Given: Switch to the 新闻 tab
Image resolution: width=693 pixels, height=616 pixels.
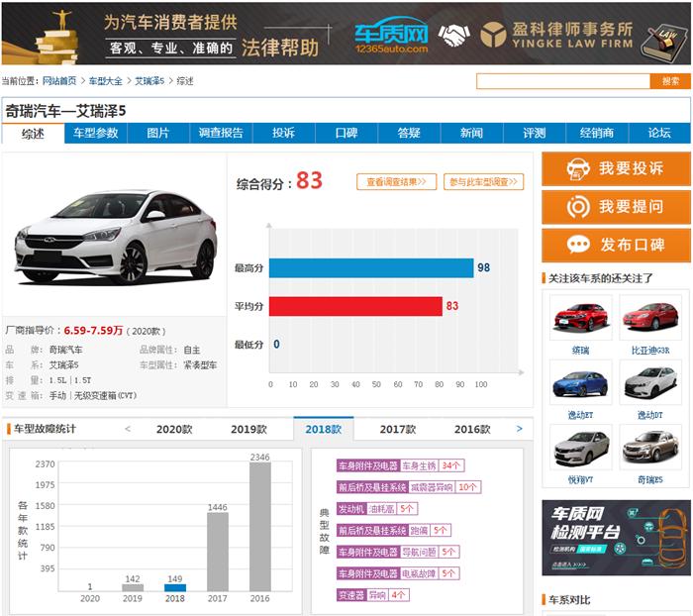Looking at the screenshot, I should (471, 133).
